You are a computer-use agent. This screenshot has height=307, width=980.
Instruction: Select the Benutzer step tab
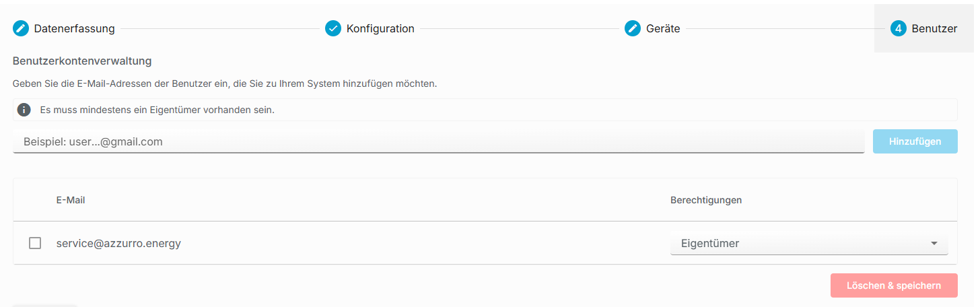click(x=924, y=28)
